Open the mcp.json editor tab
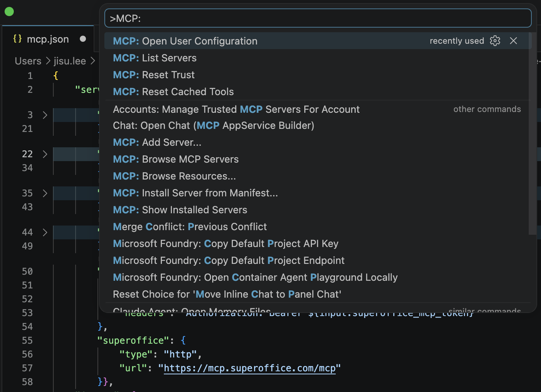Image resolution: width=541 pixels, height=392 pixels. 48,39
